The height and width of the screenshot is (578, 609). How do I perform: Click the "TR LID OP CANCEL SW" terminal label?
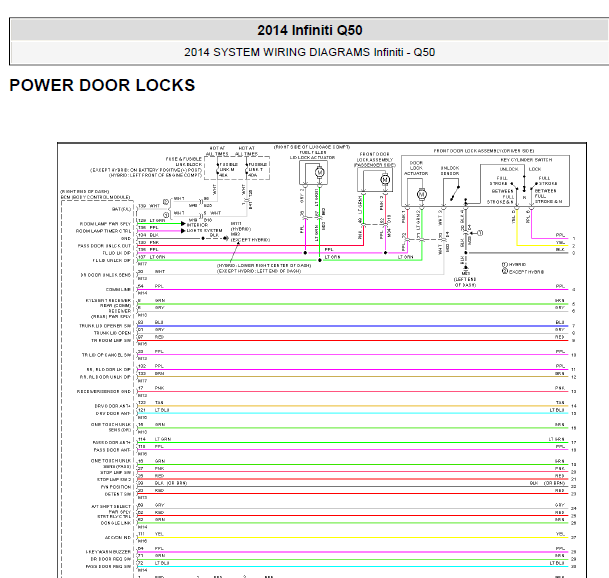tap(106, 355)
